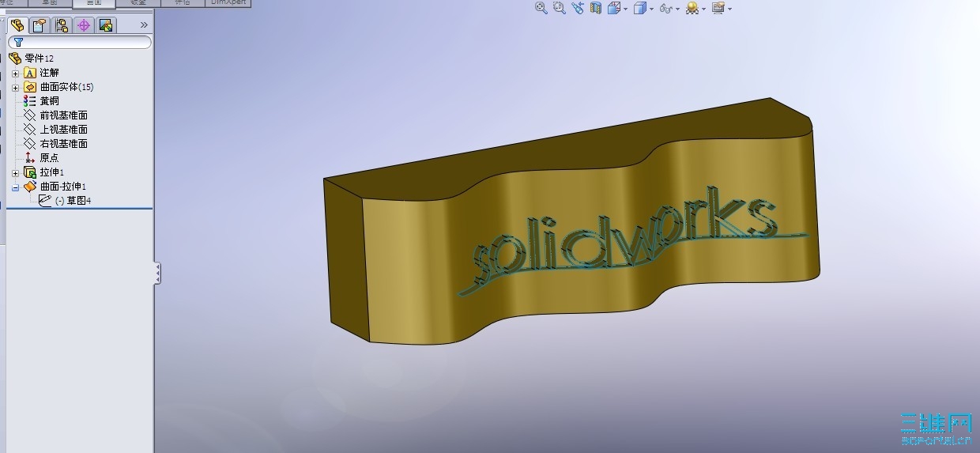Image resolution: width=980 pixels, height=453 pixels.
Task: Click the Hide/Show Items glasses icon
Action: (665, 9)
